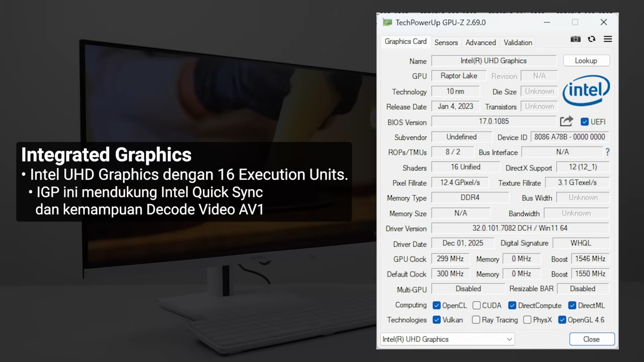This screenshot has height=362, width=644.
Task: Click the Digital Signature value WHQL
Action: [581, 243]
